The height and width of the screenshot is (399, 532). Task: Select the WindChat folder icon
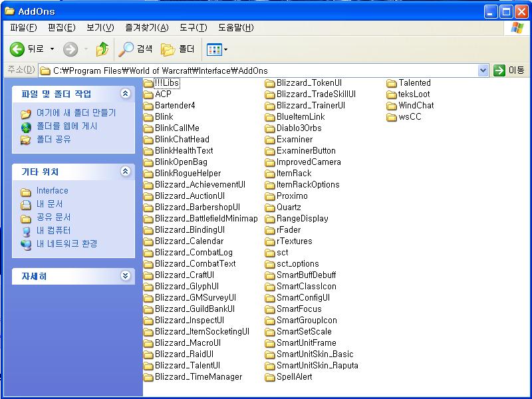(392, 106)
